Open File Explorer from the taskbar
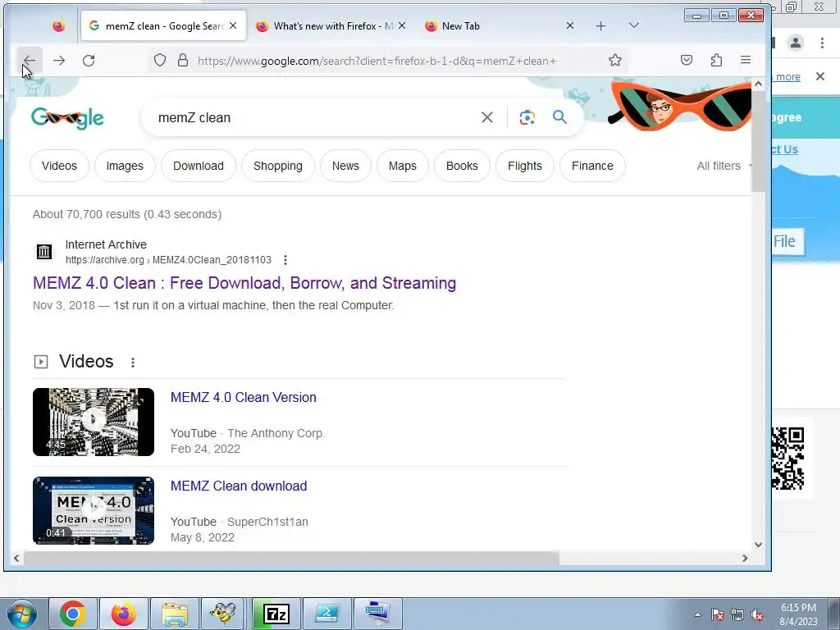Screen dimensions: 840x630 click(x=175, y=614)
